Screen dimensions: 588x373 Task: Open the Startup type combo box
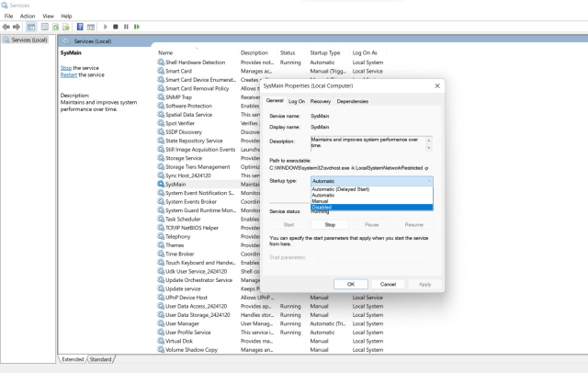(371, 181)
